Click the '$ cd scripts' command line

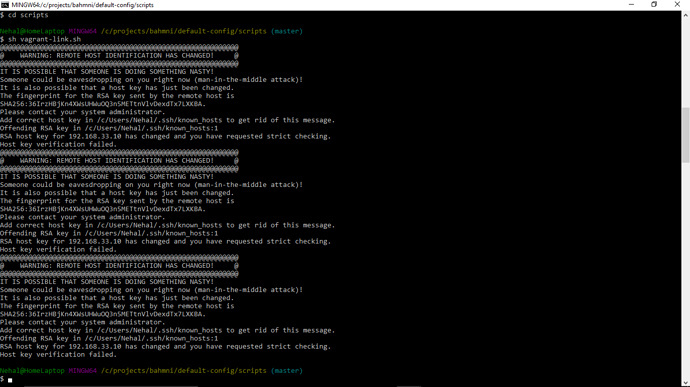pos(24,15)
